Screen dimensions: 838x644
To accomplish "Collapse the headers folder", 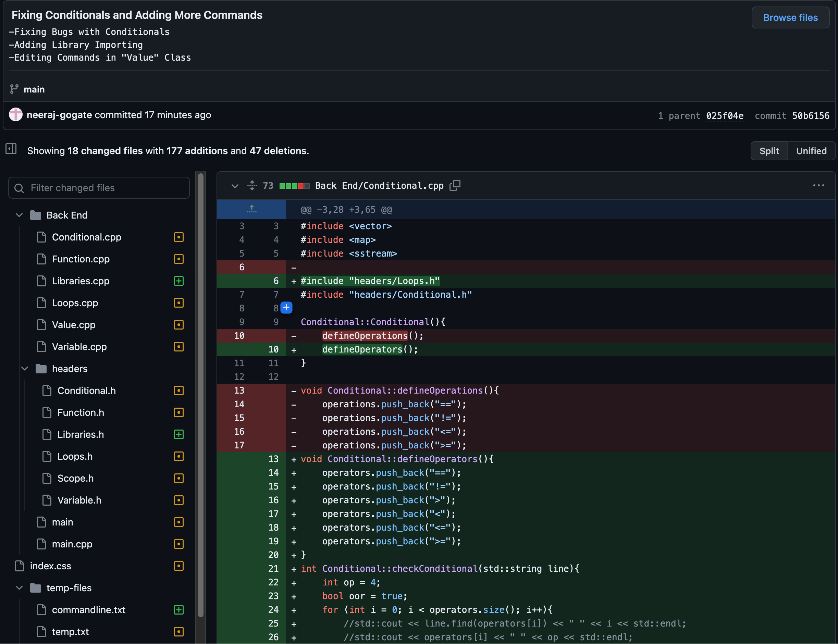I will click(x=25, y=369).
